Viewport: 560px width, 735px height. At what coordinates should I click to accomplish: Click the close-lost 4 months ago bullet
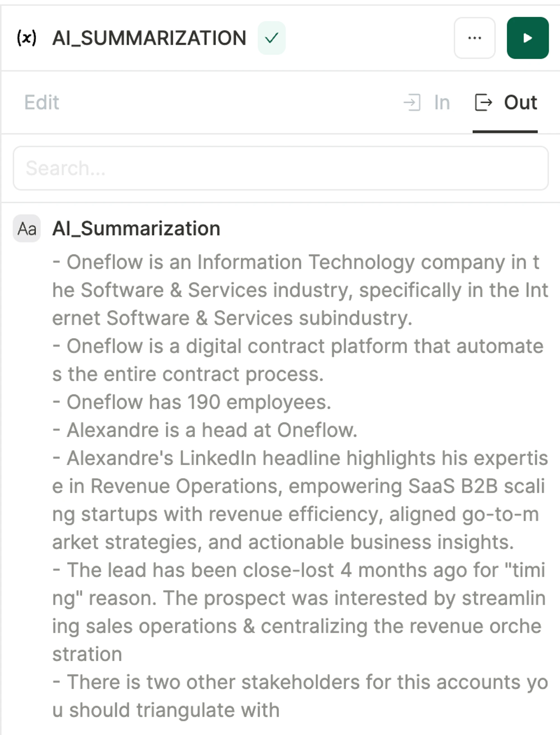pos(299,612)
